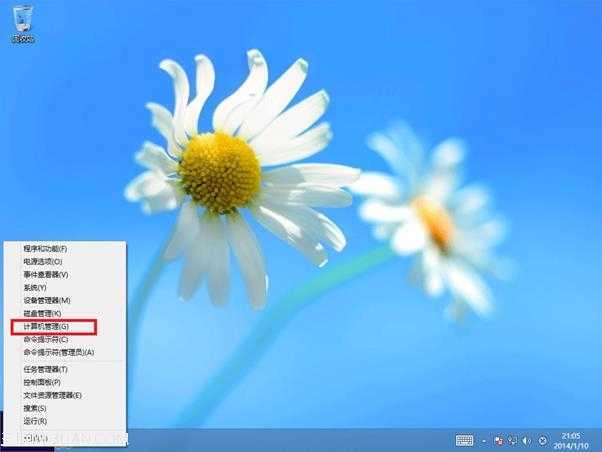Click 系统(Y) in the quick menu
Screen dimensions: 602x452
(35, 287)
